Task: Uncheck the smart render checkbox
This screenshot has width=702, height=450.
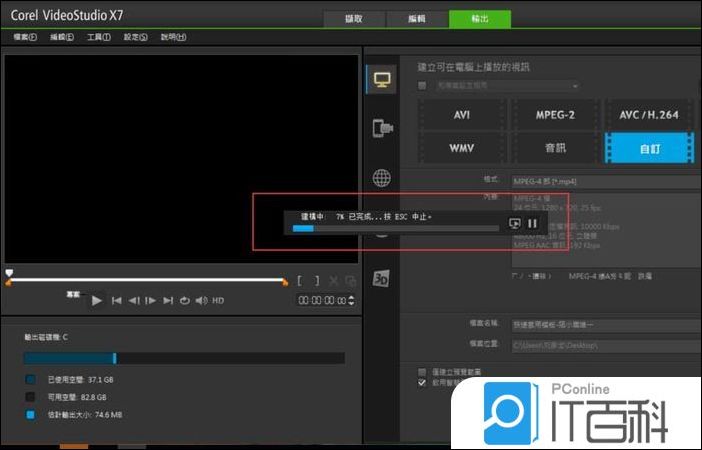Action: [x=422, y=381]
